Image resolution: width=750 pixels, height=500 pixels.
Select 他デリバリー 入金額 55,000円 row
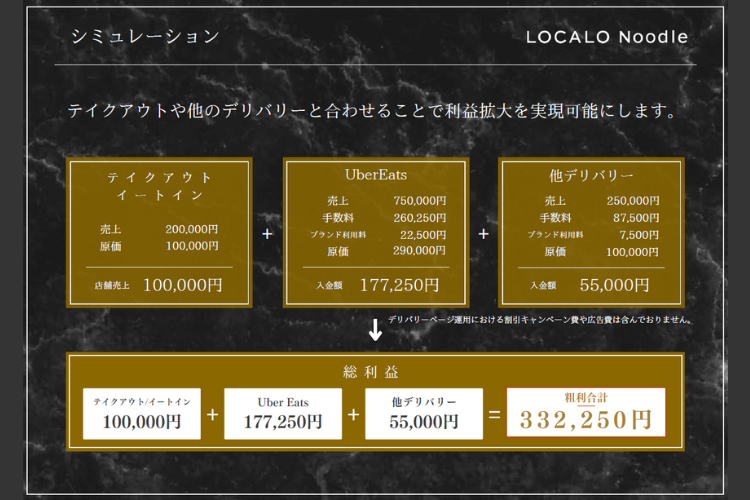591,285
